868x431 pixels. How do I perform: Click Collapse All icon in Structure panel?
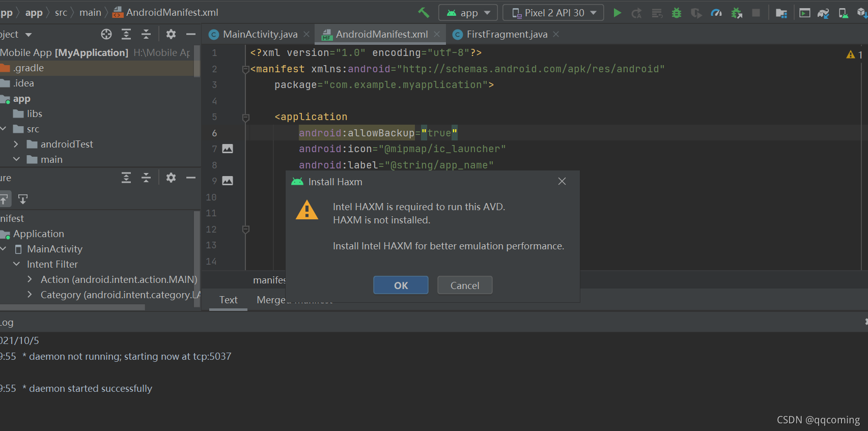[146, 178]
